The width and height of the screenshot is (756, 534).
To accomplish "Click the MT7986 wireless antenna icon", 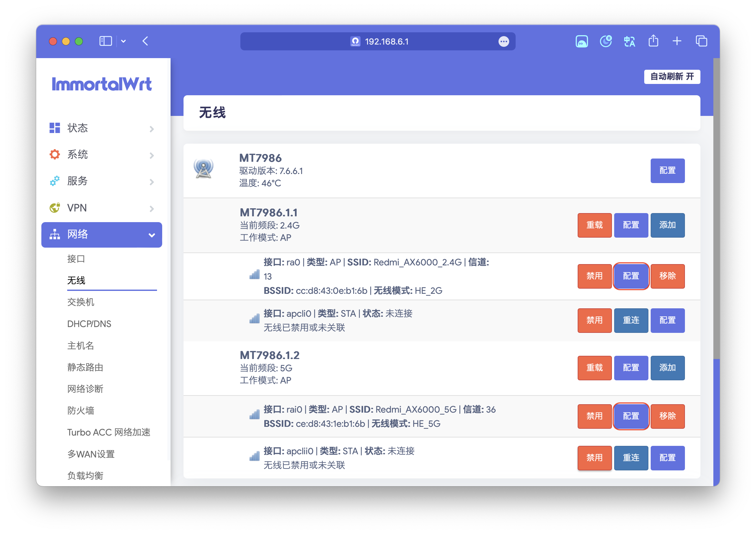I will pos(204,169).
